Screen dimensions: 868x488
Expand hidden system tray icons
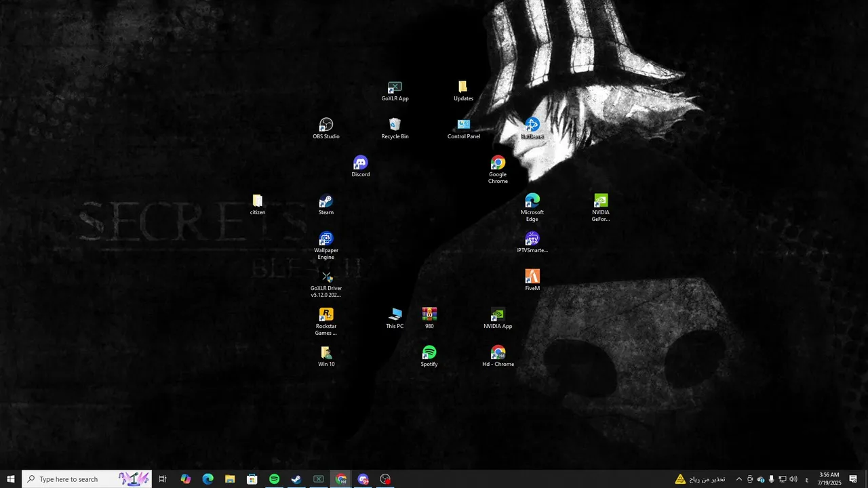click(x=738, y=479)
